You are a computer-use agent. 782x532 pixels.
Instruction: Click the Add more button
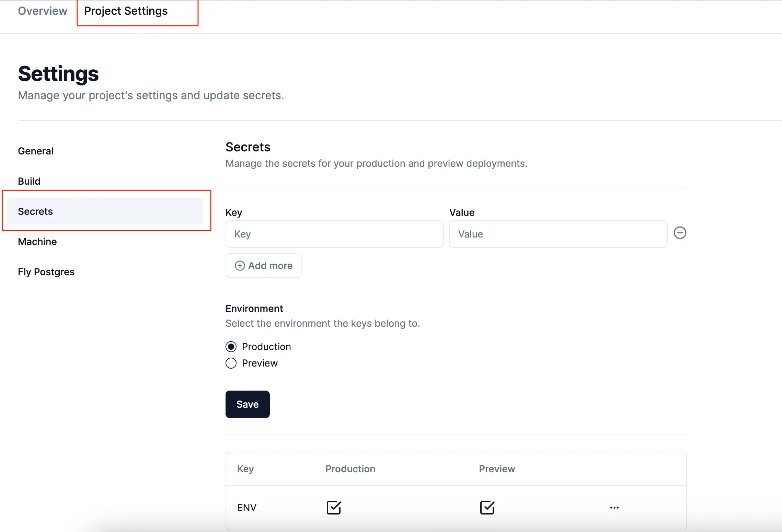(264, 266)
